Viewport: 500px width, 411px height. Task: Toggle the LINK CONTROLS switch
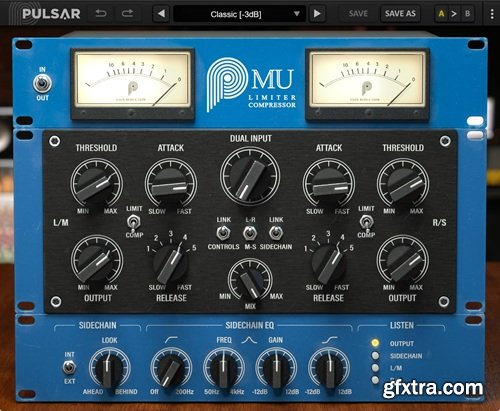click(x=223, y=233)
